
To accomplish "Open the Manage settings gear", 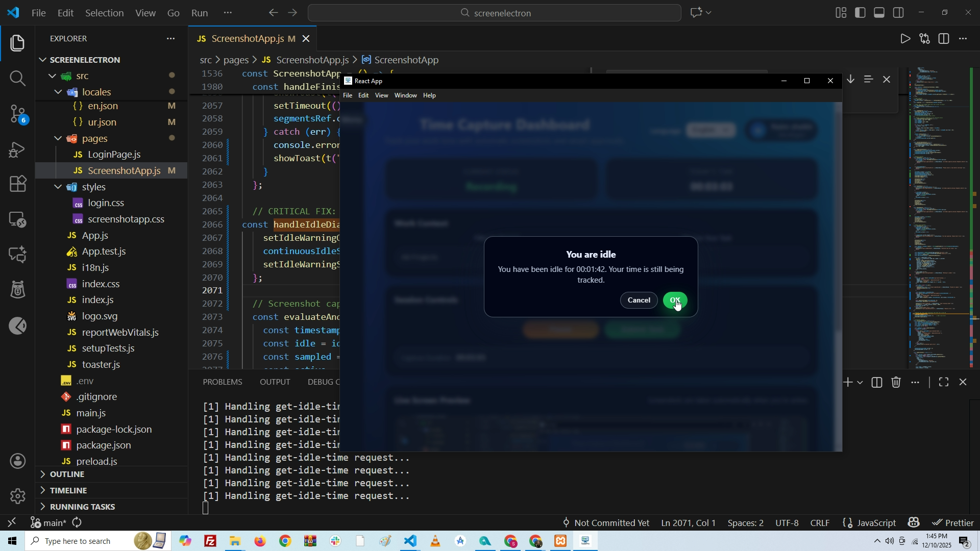I will tap(17, 496).
